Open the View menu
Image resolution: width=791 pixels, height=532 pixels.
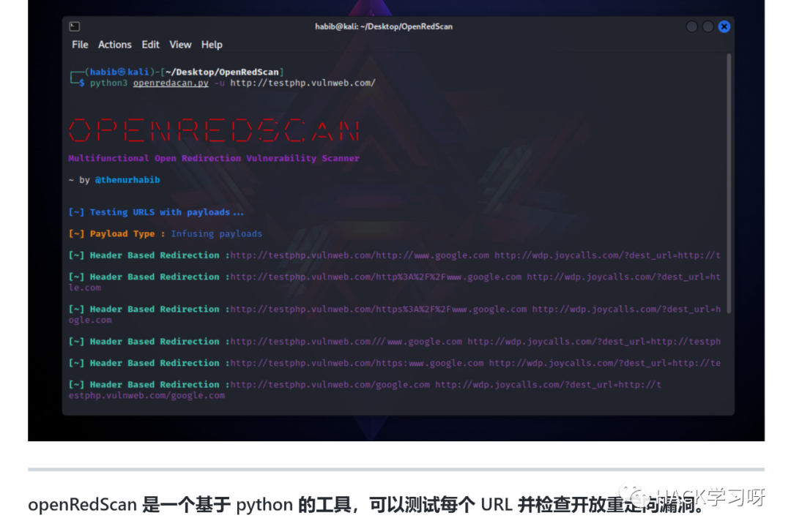click(180, 45)
